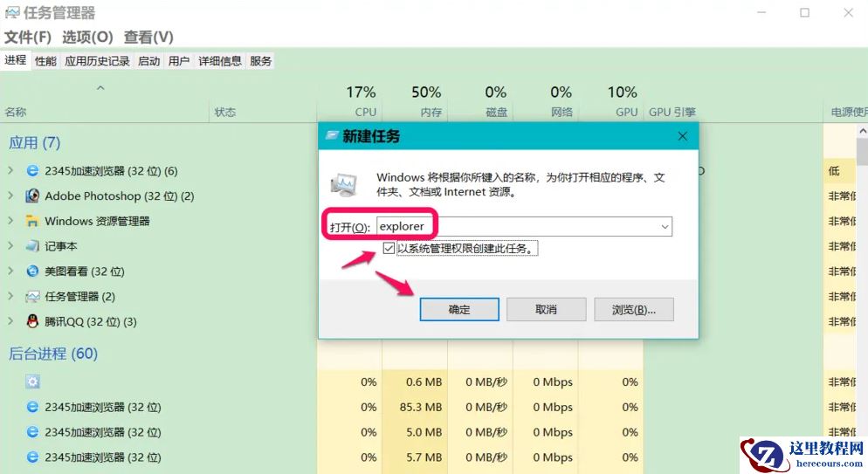Switch to the 应用历史记录 tab
The width and height of the screenshot is (868, 474).
[98, 61]
